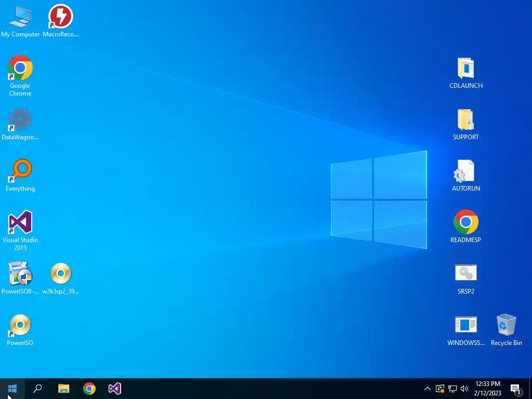The width and height of the screenshot is (532, 399).
Task: Select the MacroRecorder desktop shortcut
Action: [x=60, y=21]
